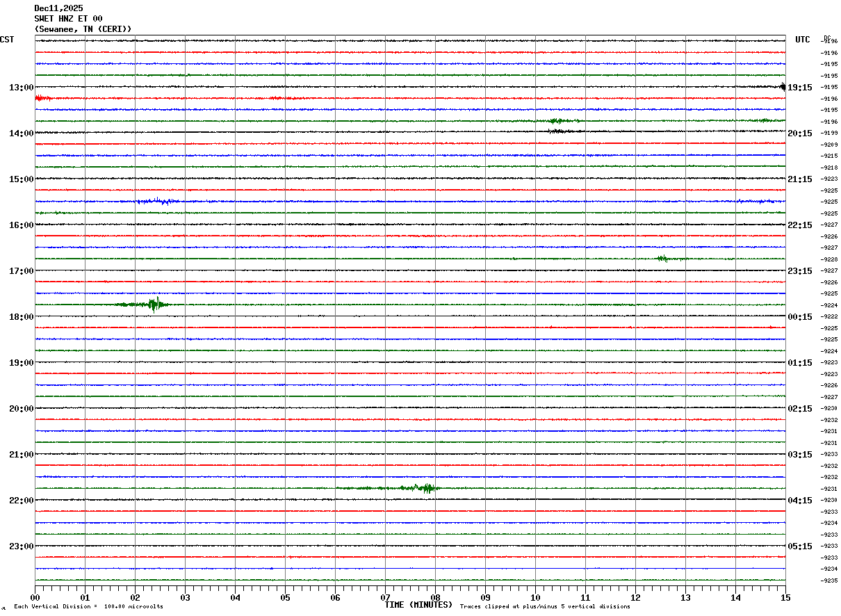Click the 22:00 CST time label
This screenshot has height=616, width=841.
tap(21, 501)
